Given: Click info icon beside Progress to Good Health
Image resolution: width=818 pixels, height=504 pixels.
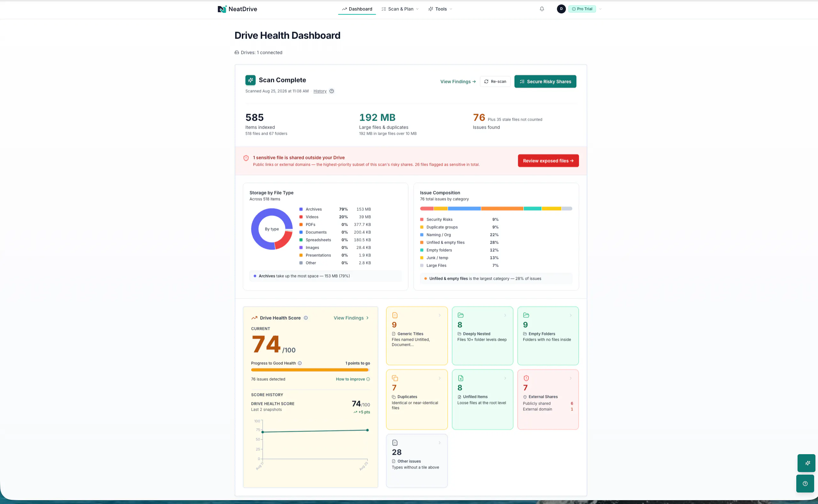Looking at the screenshot, I should (x=300, y=363).
